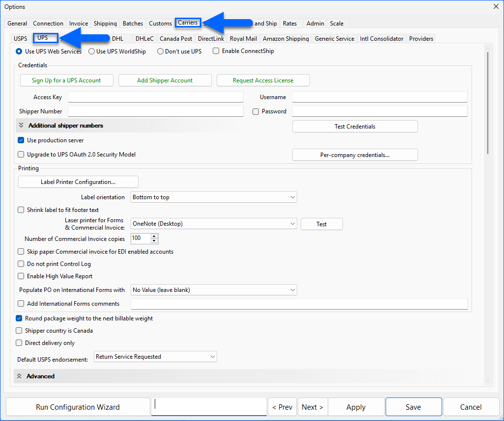Switch to Royal Mail tab

click(x=243, y=39)
